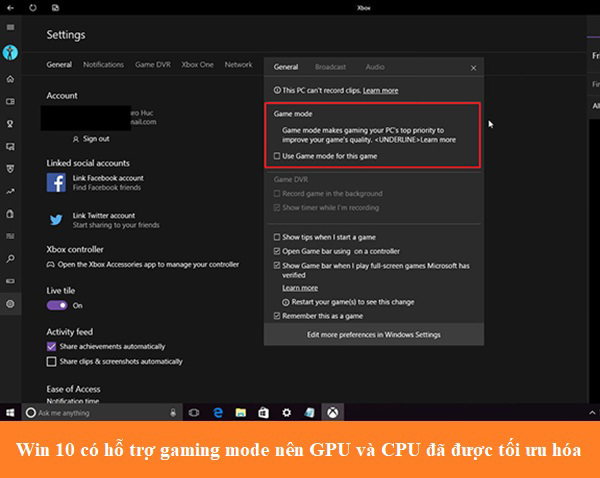
Task: Click the Windows Start button
Action: [x=10, y=412]
